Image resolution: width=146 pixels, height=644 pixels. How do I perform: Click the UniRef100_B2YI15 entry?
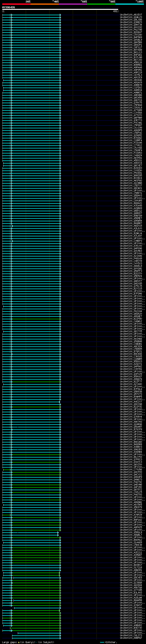pyautogui.click(x=131, y=289)
